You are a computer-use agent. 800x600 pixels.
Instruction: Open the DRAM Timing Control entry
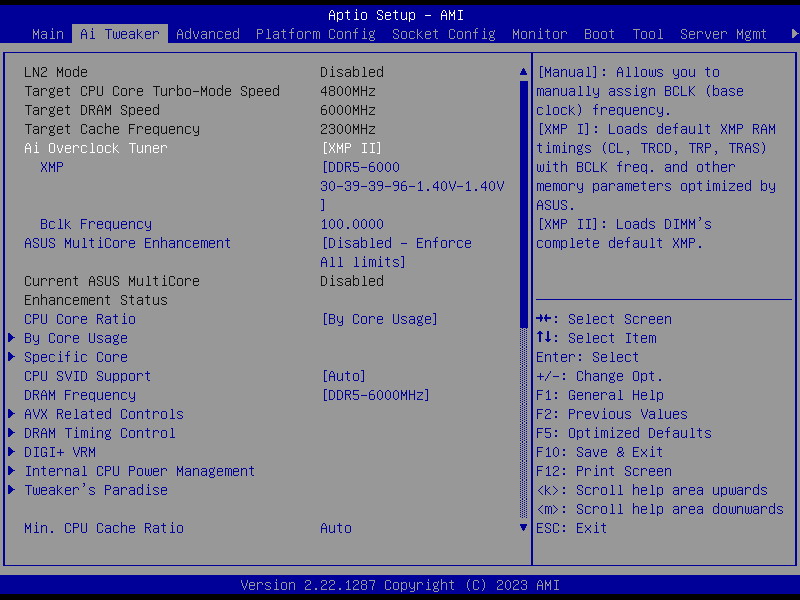[100, 433]
